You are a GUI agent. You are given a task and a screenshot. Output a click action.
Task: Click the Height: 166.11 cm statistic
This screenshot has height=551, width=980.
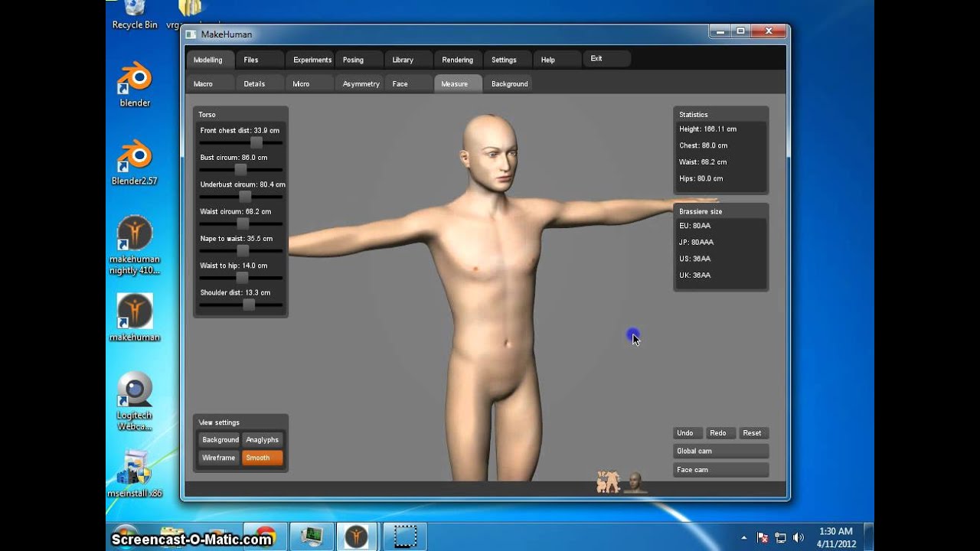(707, 129)
